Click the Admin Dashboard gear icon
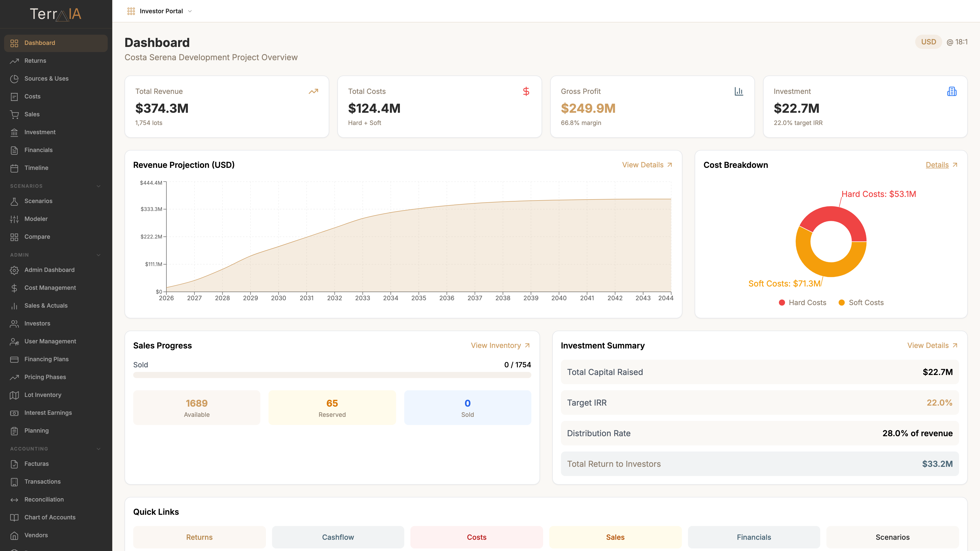The width and height of the screenshot is (980, 551). tap(15, 270)
